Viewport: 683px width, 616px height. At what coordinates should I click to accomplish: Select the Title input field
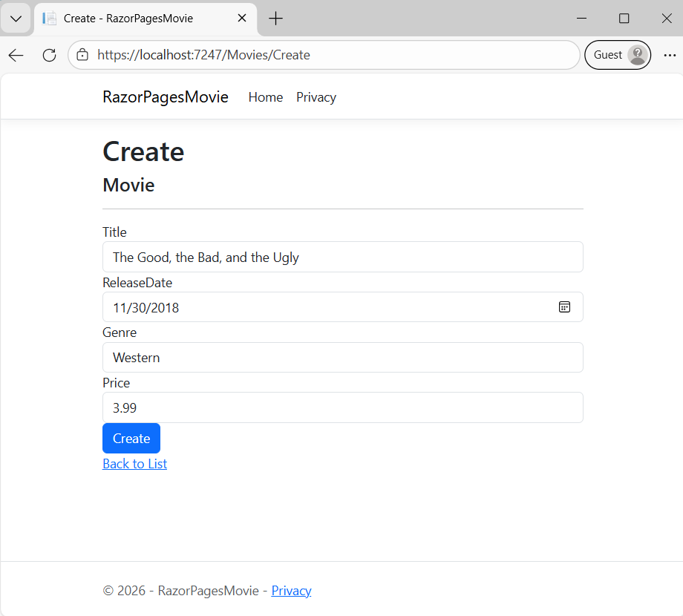[x=341, y=256]
